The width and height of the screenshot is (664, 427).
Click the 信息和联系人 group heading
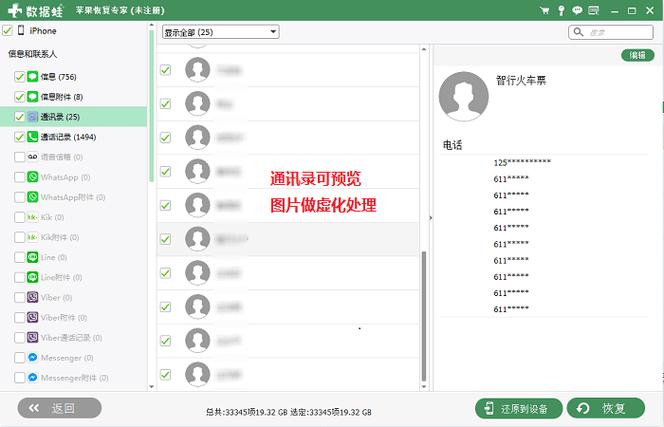(32, 54)
